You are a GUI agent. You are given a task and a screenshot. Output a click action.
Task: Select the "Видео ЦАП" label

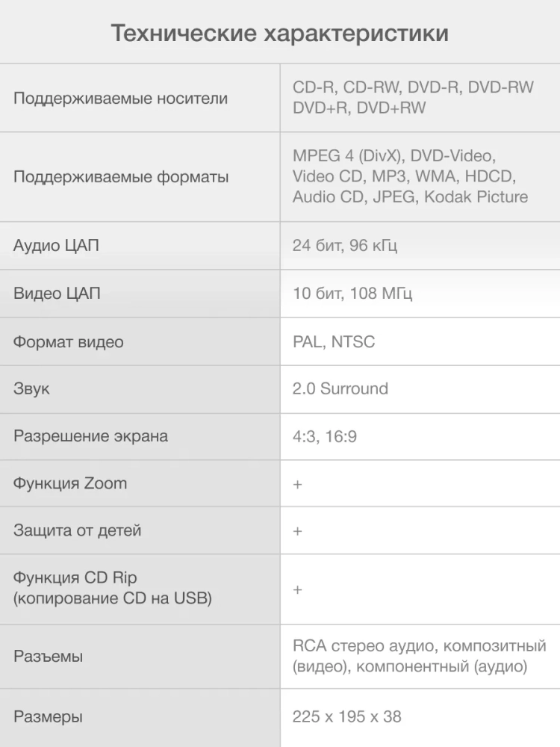57,294
